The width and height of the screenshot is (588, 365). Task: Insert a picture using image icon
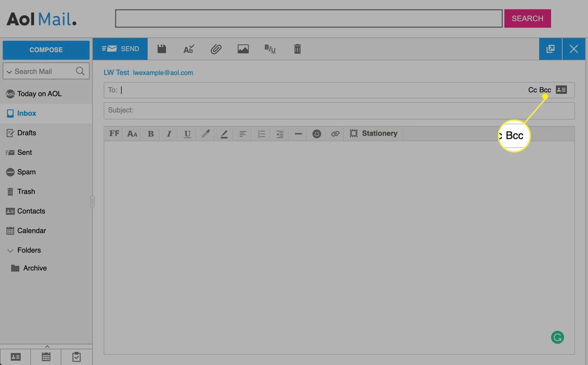(x=243, y=49)
